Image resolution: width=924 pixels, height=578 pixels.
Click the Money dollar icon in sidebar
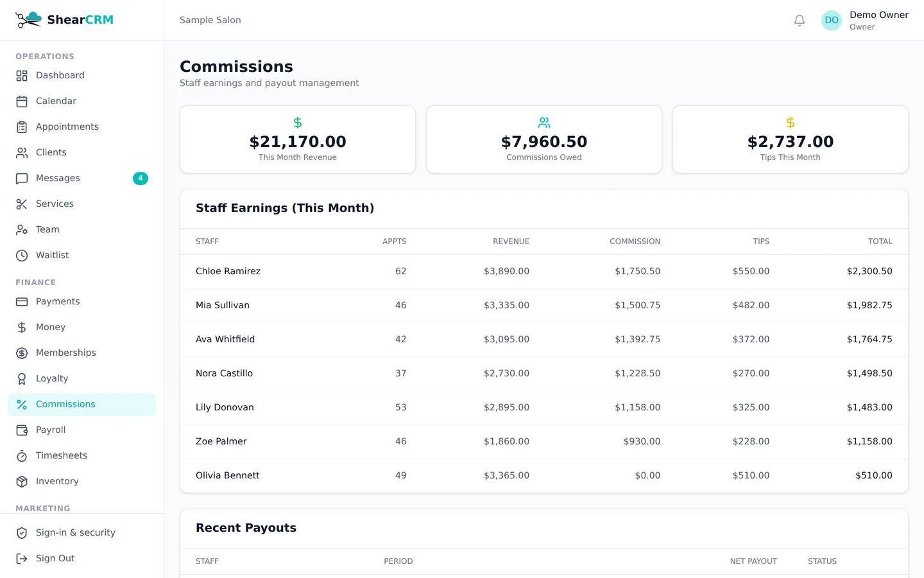pos(22,328)
